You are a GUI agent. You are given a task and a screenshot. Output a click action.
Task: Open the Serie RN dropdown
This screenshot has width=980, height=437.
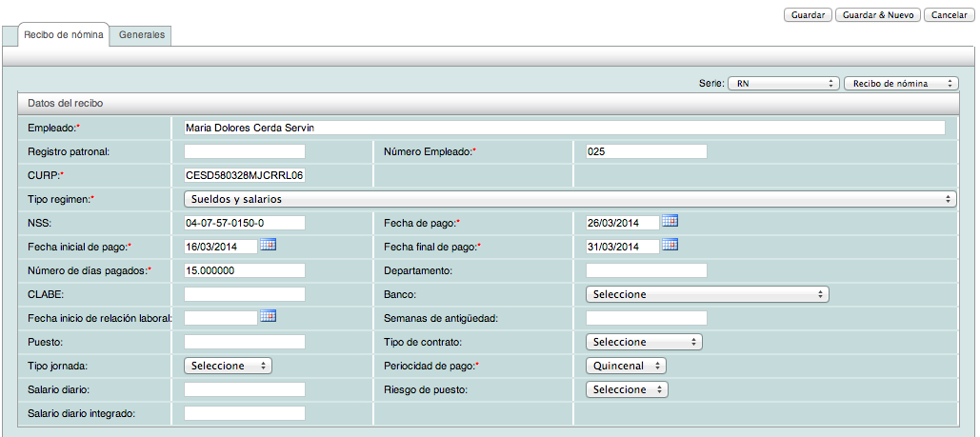tap(783, 84)
